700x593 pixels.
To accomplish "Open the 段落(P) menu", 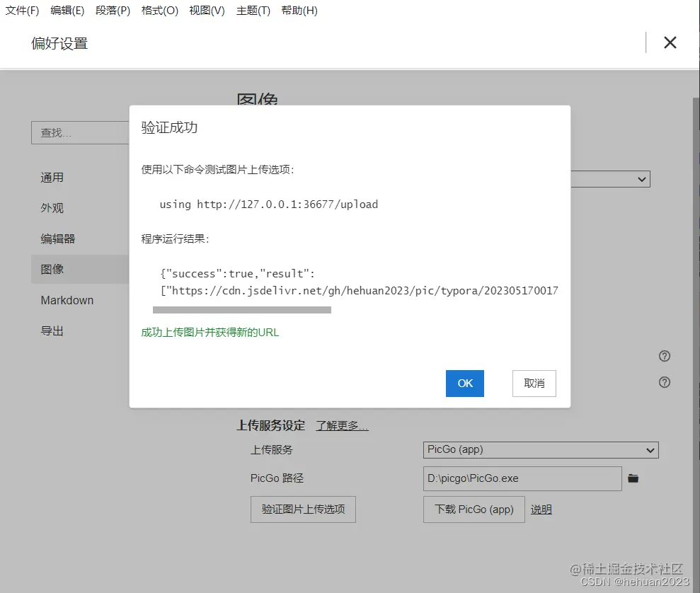I will coord(113,11).
